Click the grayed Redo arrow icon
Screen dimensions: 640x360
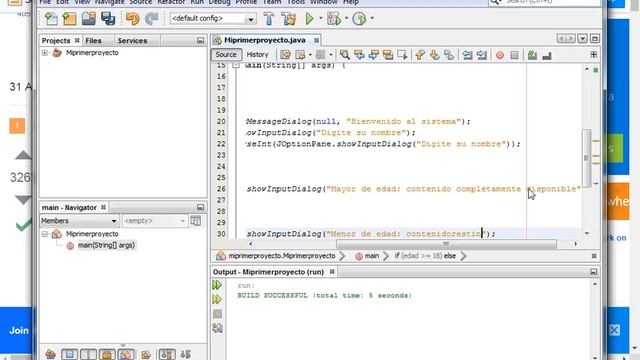(151, 19)
